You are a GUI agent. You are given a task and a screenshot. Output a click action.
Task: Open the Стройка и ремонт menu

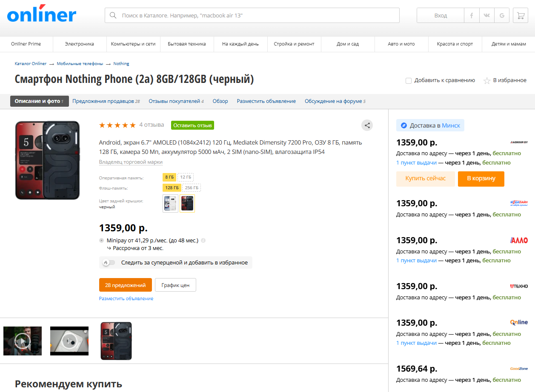294,44
